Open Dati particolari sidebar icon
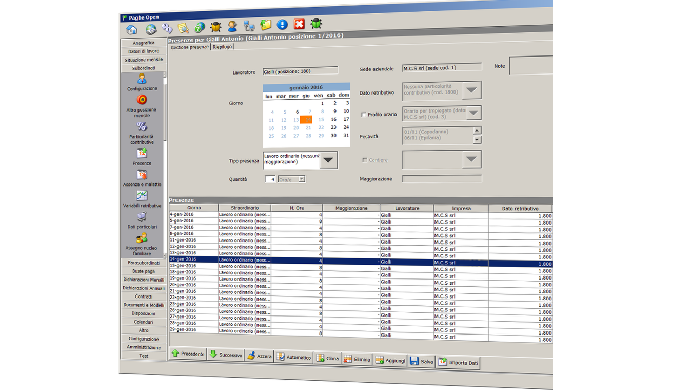The image size is (680, 390). [x=142, y=220]
